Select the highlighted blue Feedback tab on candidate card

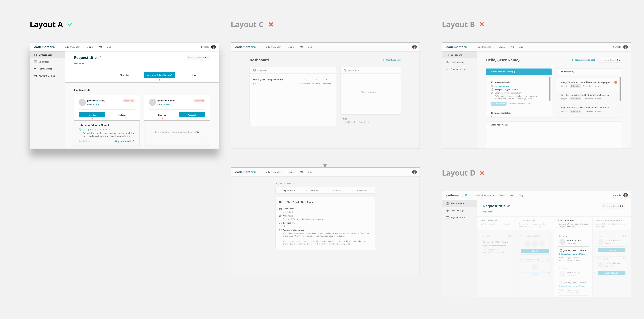(192, 115)
